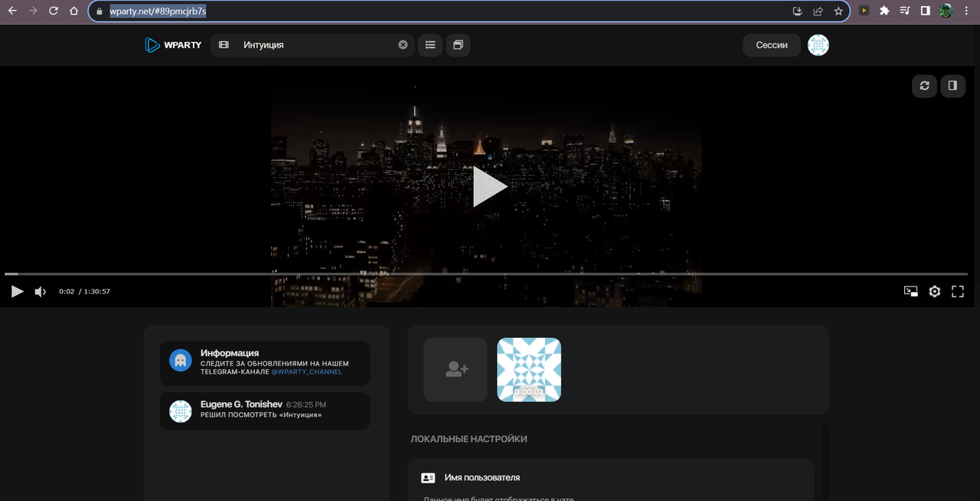Image resolution: width=980 pixels, height=501 pixels.
Task: Click the add user invite tile
Action: 456,369
